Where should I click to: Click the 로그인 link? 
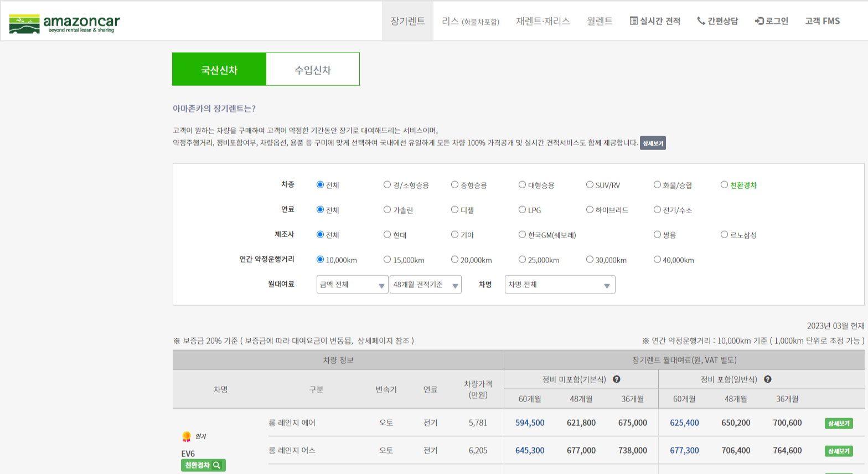(x=772, y=21)
